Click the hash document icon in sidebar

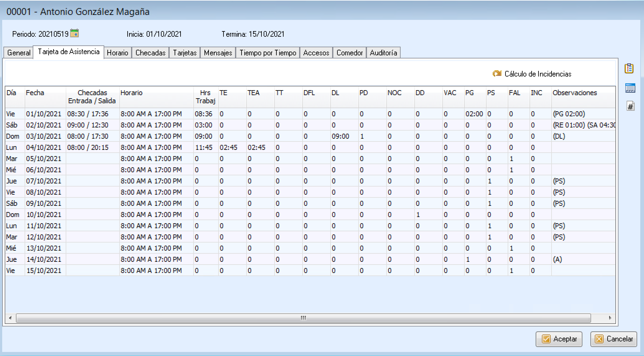(630, 106)
